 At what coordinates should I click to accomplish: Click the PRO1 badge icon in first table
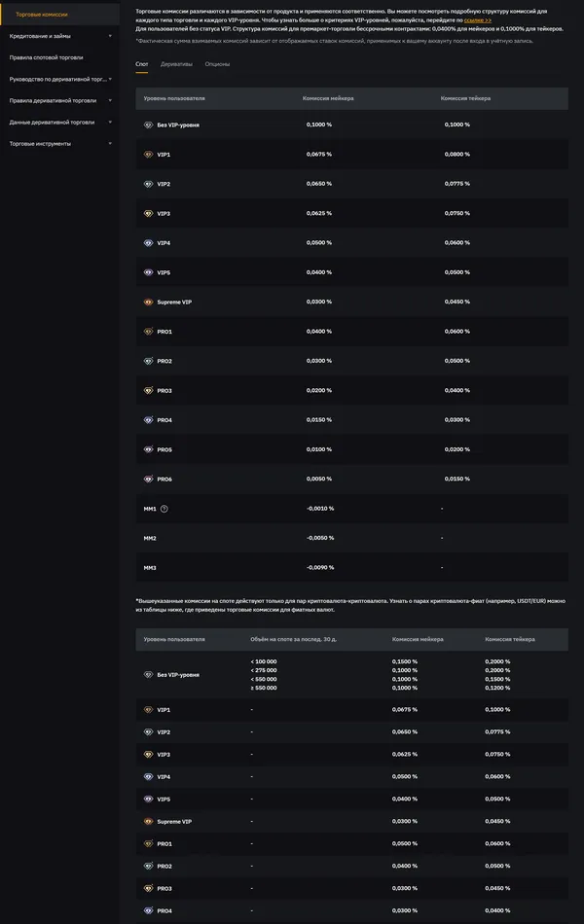click(148, 332)
